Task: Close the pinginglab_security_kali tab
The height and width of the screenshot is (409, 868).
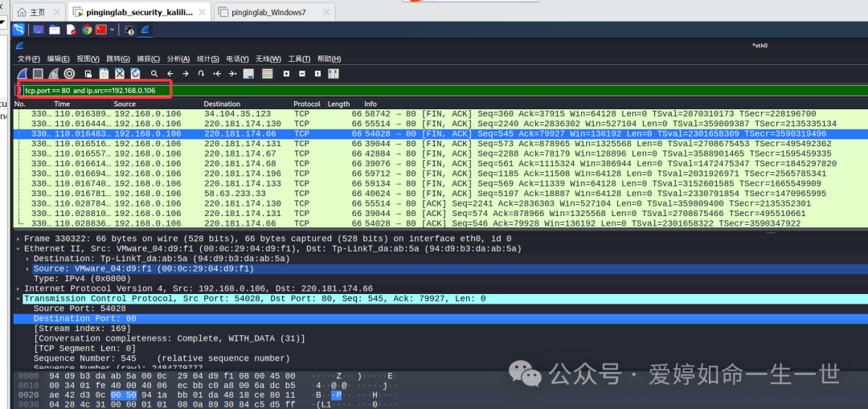Action: coord(203,12)
